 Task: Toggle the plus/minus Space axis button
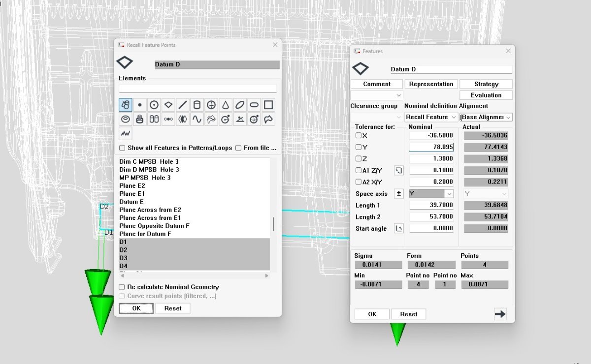pos(399,194)
